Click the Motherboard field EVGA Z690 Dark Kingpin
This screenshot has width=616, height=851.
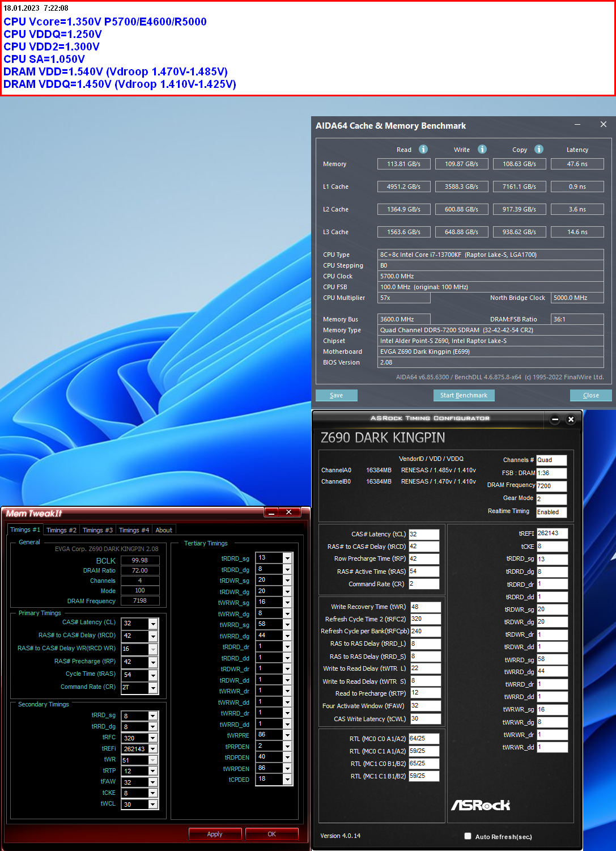[491, 352]
